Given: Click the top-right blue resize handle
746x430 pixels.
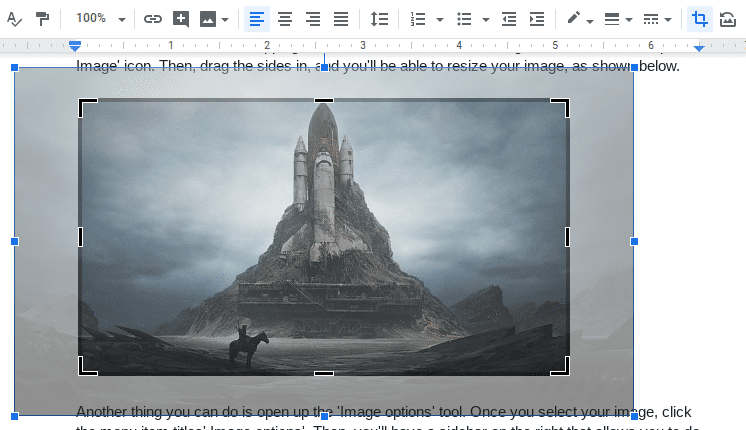Looking at the screenshot, I should pyautogui.click(x=634, y=68).
